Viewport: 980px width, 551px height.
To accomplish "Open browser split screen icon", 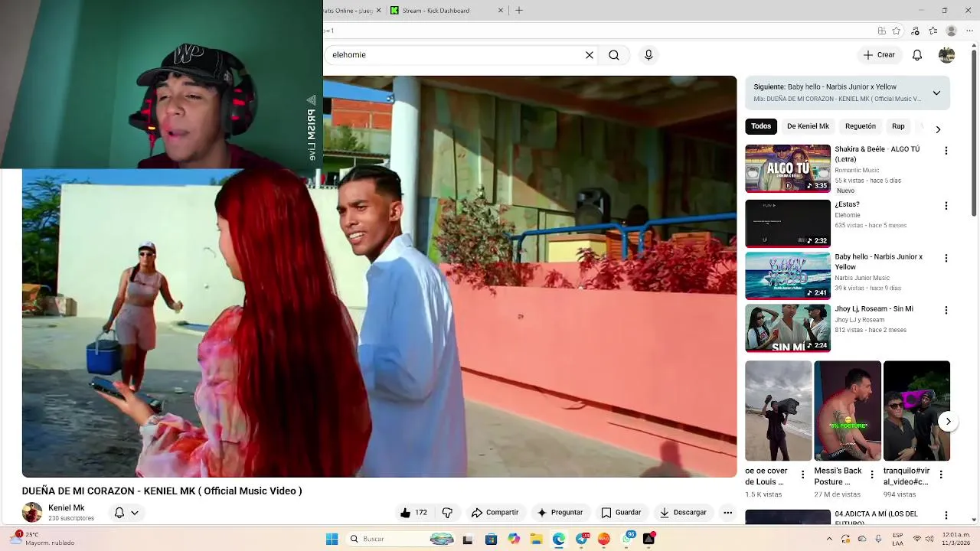I will (x=882, y=31).
